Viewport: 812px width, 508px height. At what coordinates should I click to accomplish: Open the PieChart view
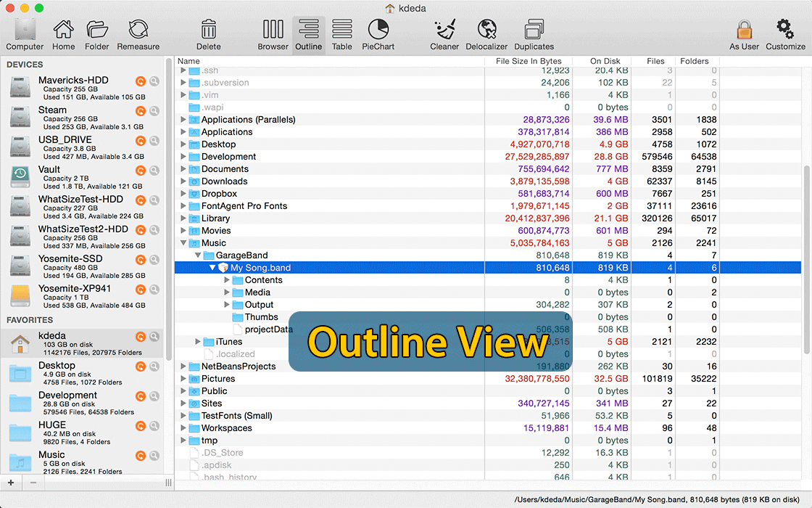(377, 33)
